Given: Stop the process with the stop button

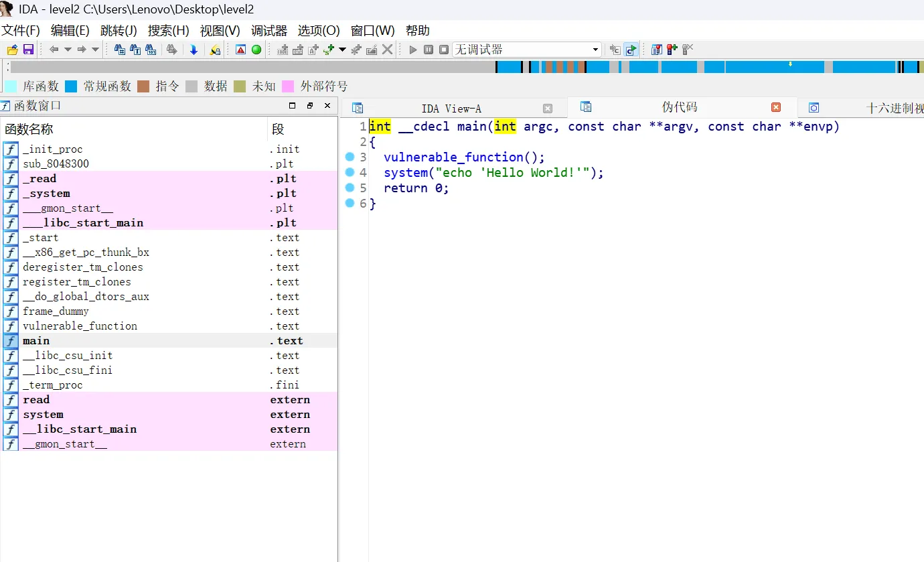Looking at the screenshot, I should coord(444,50).
